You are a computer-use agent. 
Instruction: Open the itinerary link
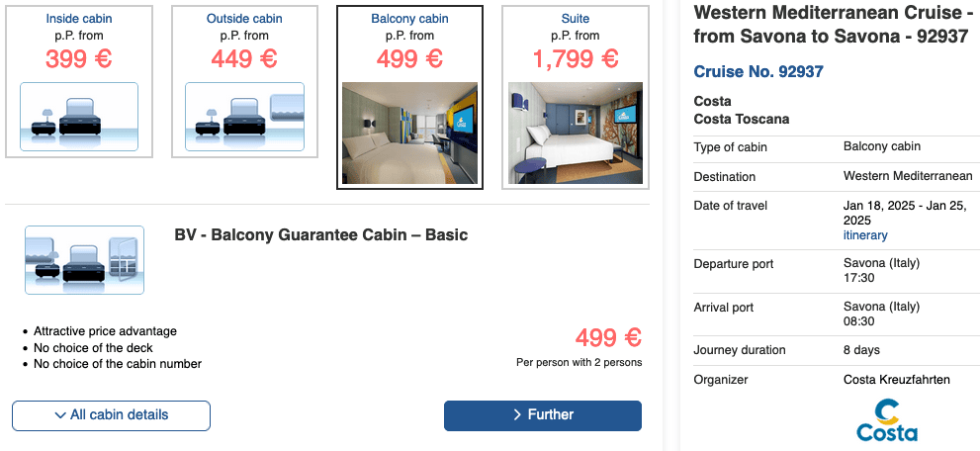point(865,235)
